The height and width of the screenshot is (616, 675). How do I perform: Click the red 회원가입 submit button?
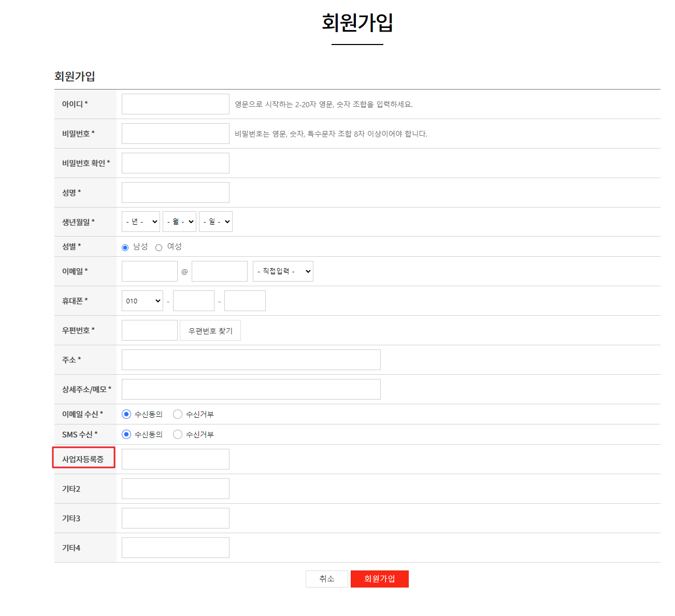(x=379, y=579)
